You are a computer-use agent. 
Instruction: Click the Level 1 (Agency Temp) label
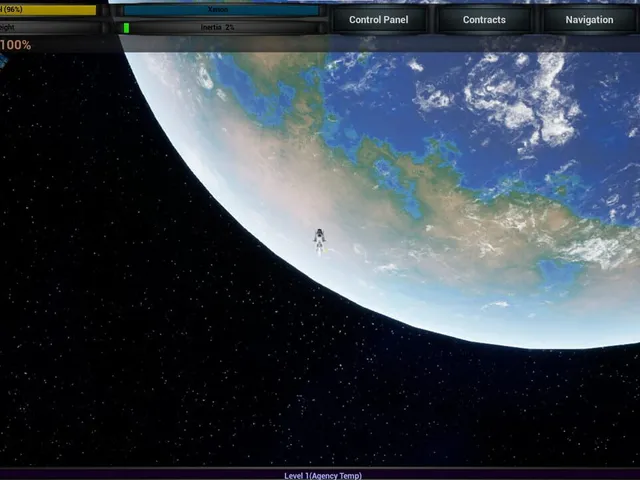click(323, 476)
